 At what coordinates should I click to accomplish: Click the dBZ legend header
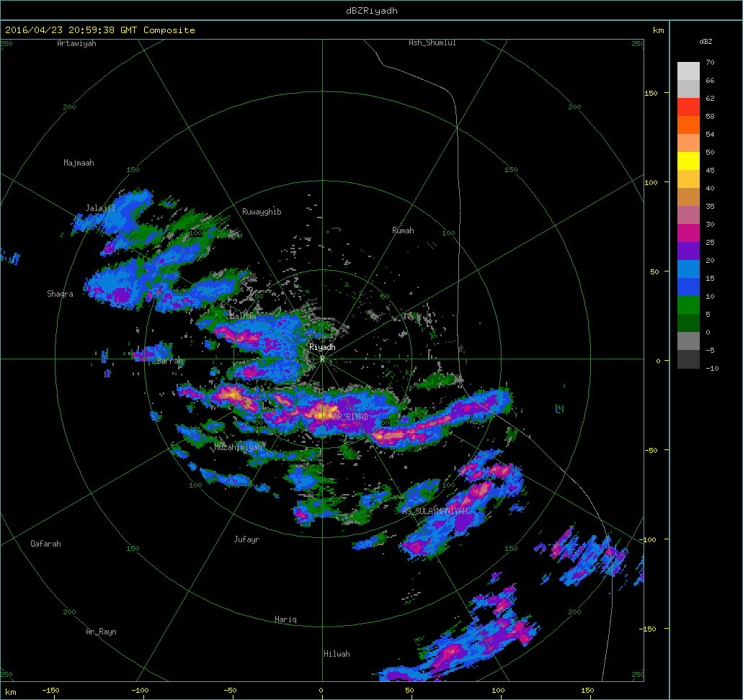tap(706, 42)
